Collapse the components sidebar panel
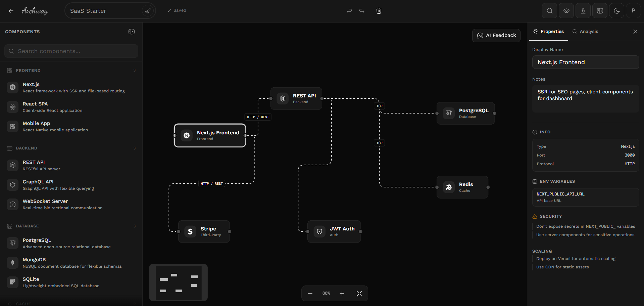This screenshot has width=644, height=306. pos(131,32)
